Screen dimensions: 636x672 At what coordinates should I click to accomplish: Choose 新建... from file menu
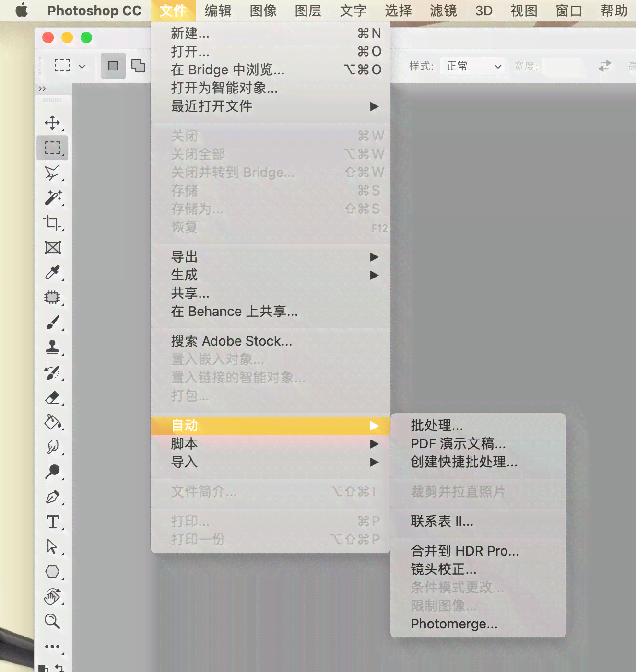click(x=271, y=34)
